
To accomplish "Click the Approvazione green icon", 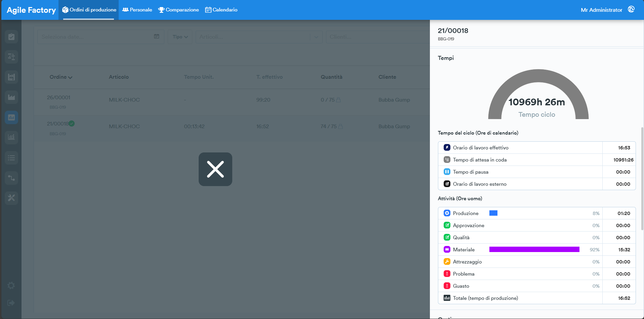I will pyautogui.click(x=447, y=225).
